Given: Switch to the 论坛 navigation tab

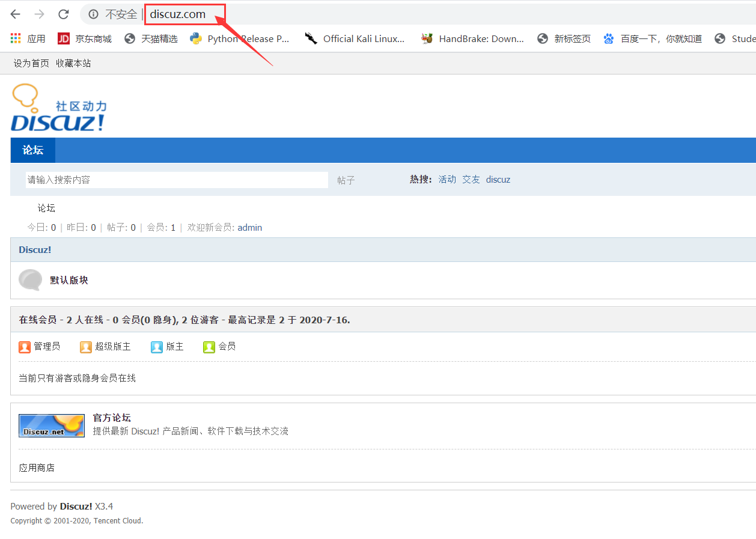Looking at the screenshot, I should tap(32, 150).
